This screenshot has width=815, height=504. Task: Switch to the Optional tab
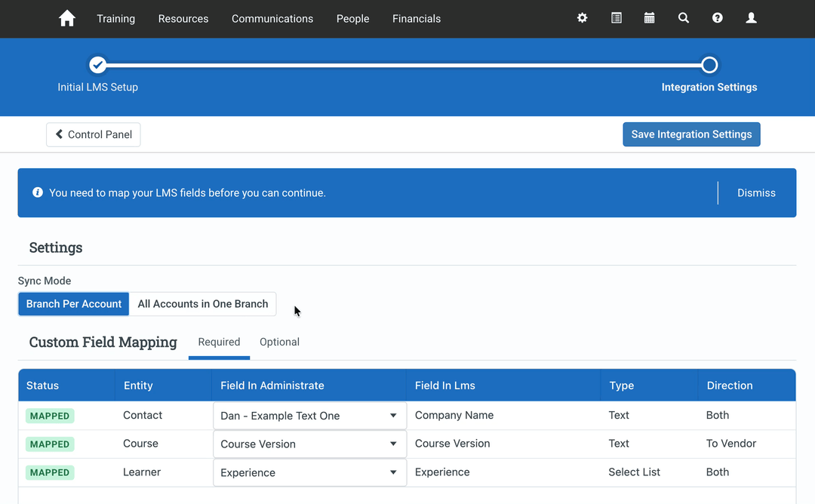coord(280,342)
